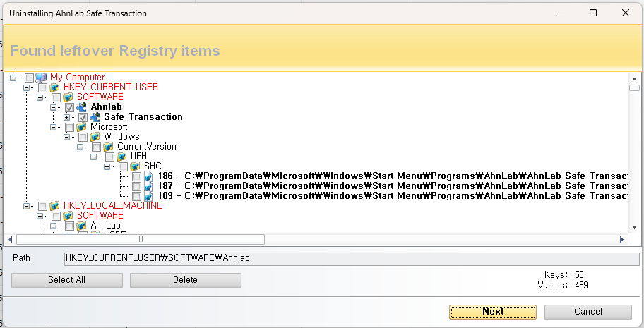Click the horizontal scrollbar left arrow

point(11,239)
